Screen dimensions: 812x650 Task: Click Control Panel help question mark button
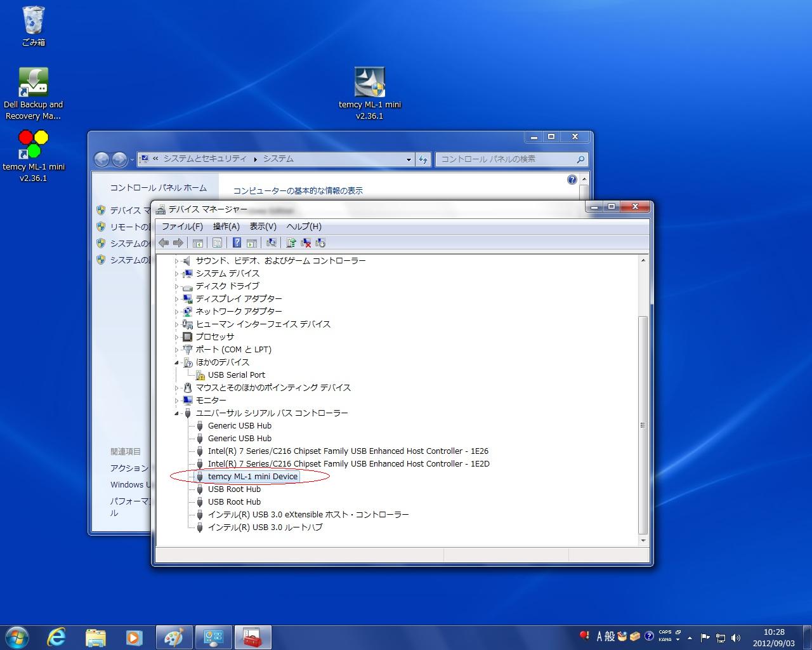[x=572, y=180]
